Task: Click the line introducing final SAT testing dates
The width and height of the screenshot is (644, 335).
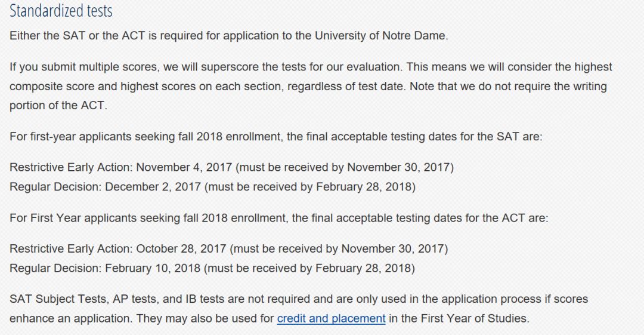Action: coord(276,137)
